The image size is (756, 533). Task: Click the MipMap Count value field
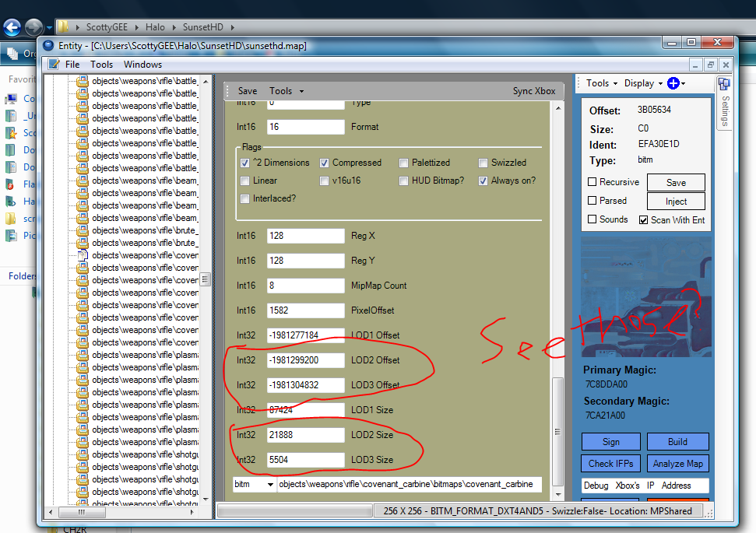tap(306, 286)
